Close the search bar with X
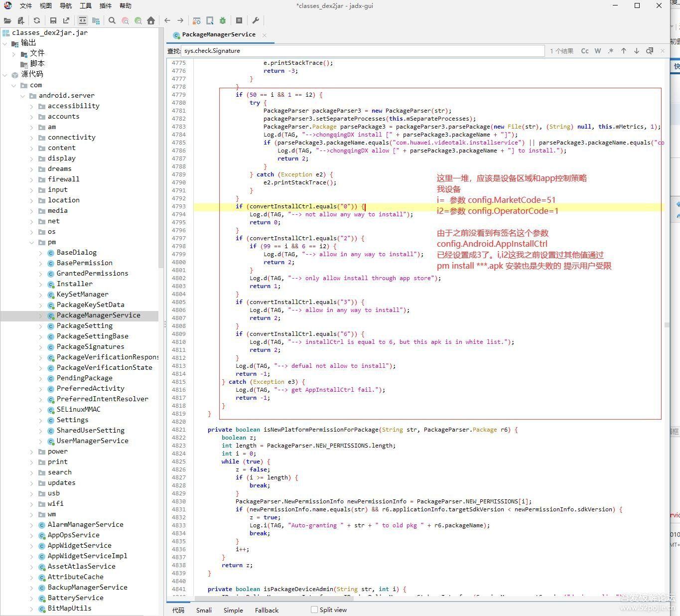The height and width of the screenshot is (616, 680). tap(663, 51)
